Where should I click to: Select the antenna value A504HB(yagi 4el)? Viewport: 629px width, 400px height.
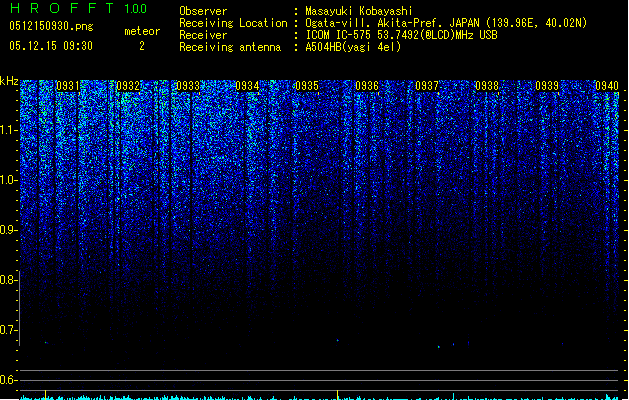tap(353, 47)
